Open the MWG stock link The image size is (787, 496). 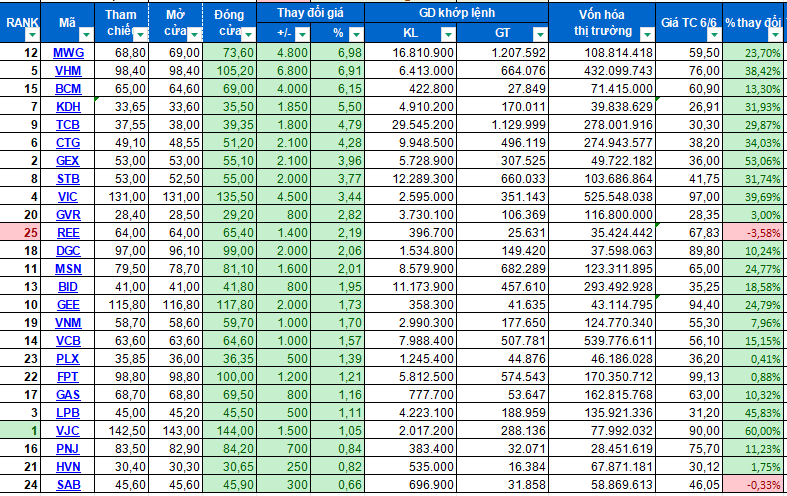pyautogui.click(x=68, y=53)
